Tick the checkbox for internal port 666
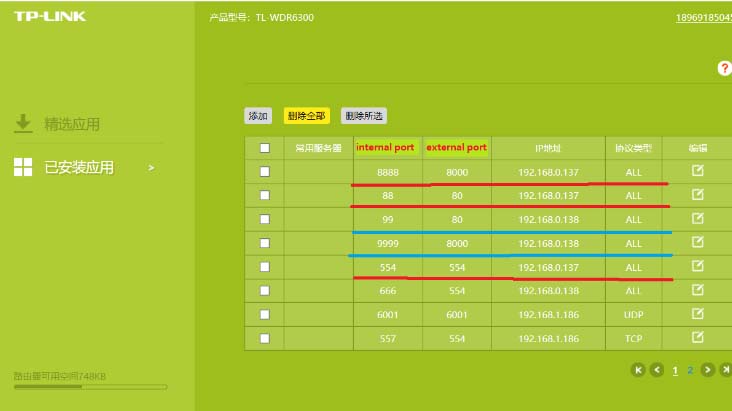The image size is (732, 411). click(x=265, y=291)
